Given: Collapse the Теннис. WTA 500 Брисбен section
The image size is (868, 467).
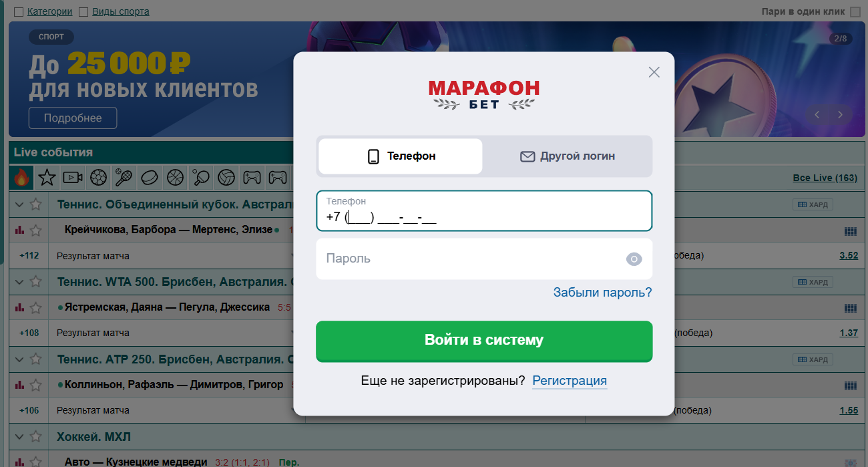Looking at the screenshot, I should [x=19, y=281].
